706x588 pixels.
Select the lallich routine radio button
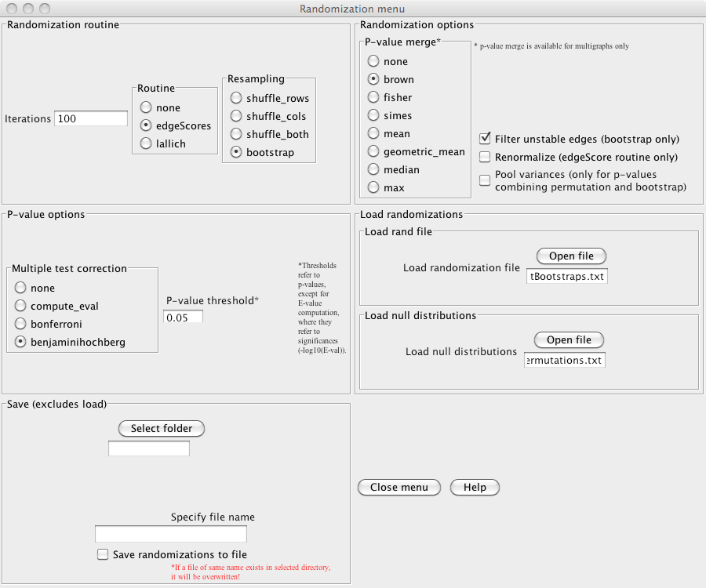pos(146,143)
